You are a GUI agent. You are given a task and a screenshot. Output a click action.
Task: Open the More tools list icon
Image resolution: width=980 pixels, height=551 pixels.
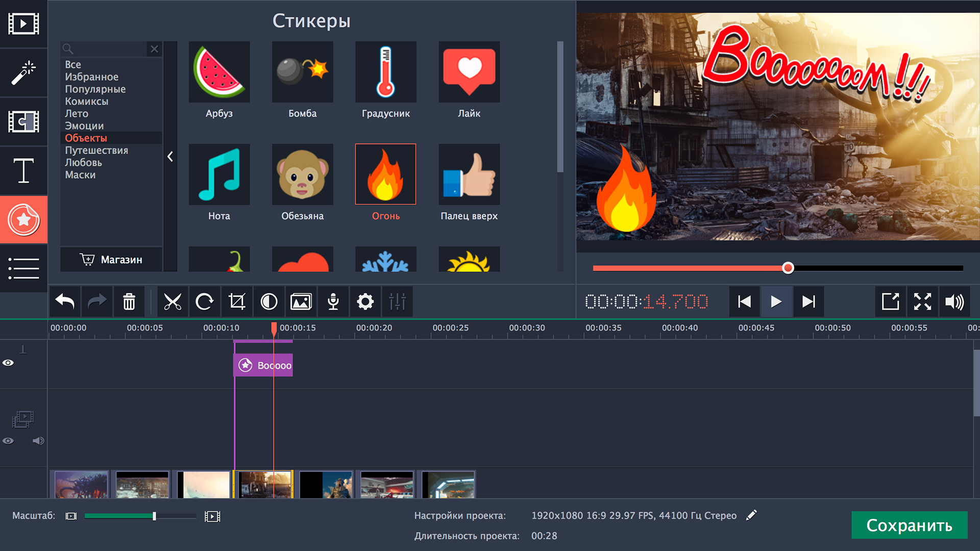click(23, 268)
